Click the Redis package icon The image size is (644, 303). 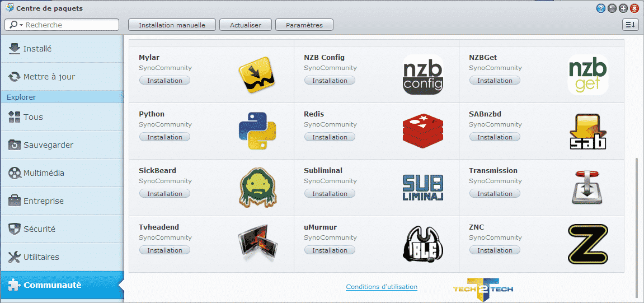point(423,132)
